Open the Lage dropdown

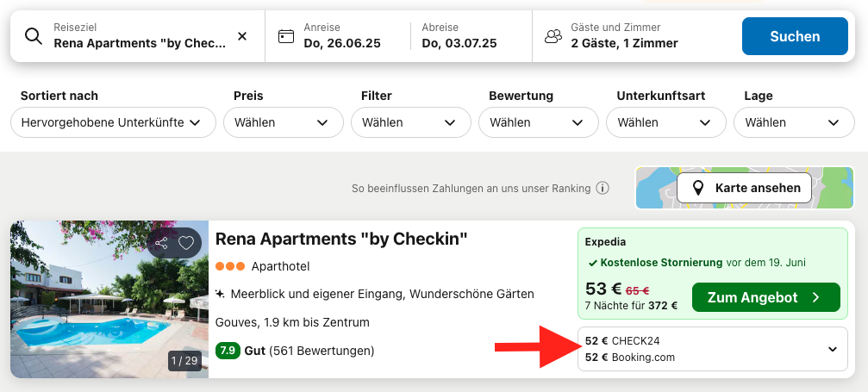(794, 122)
